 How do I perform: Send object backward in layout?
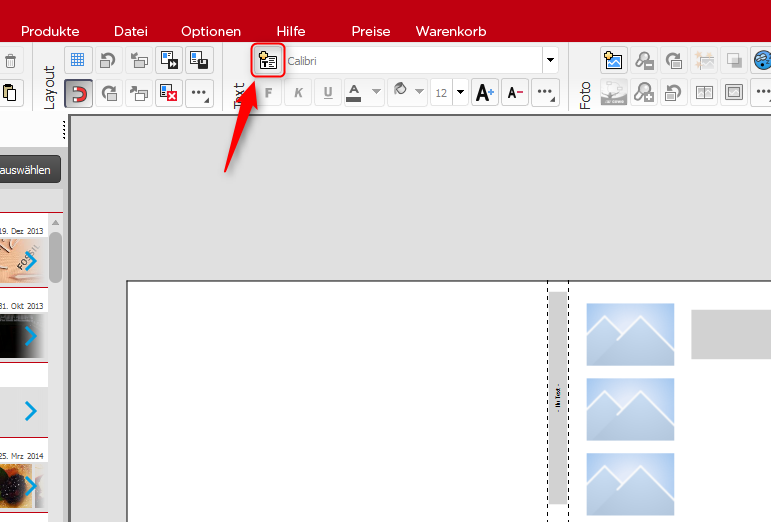pyautogui.click(x=139, y=60)
